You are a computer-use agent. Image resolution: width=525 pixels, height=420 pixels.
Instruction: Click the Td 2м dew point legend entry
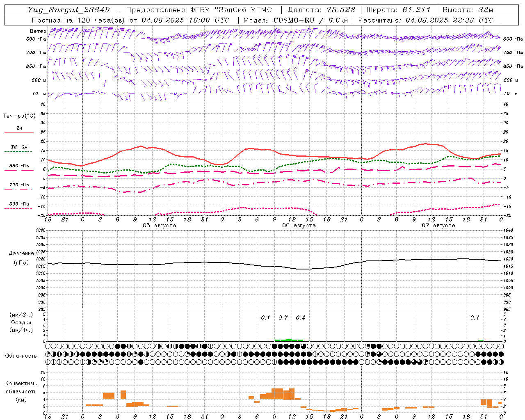pyautogui.click(x=19, y=147)
